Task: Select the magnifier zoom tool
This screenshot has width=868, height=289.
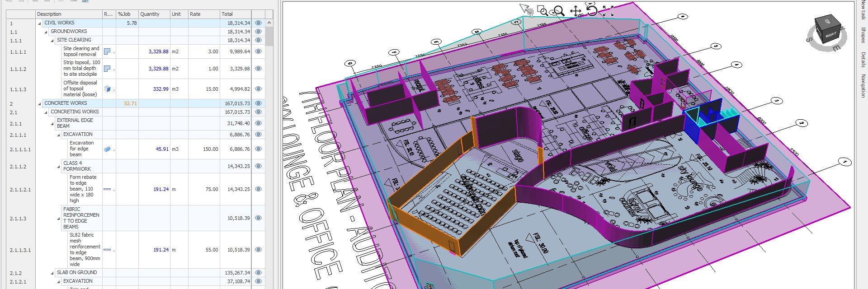Action: pos(559,11)
